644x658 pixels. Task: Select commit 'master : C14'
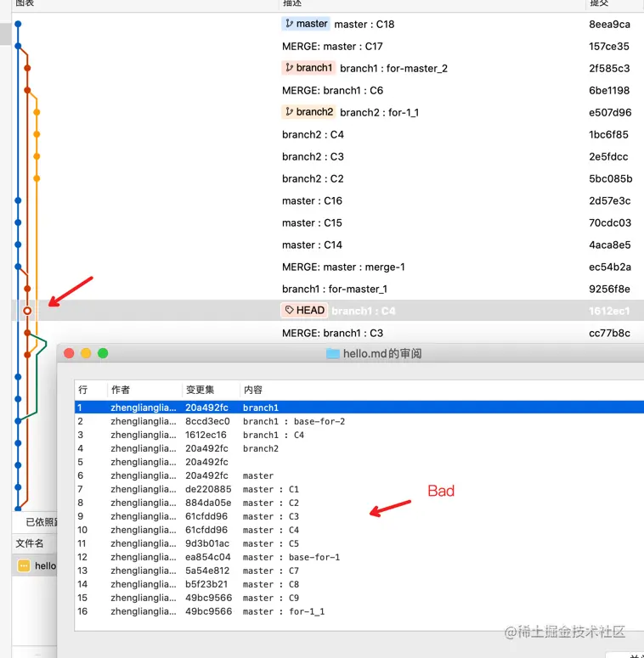(312, 245)
